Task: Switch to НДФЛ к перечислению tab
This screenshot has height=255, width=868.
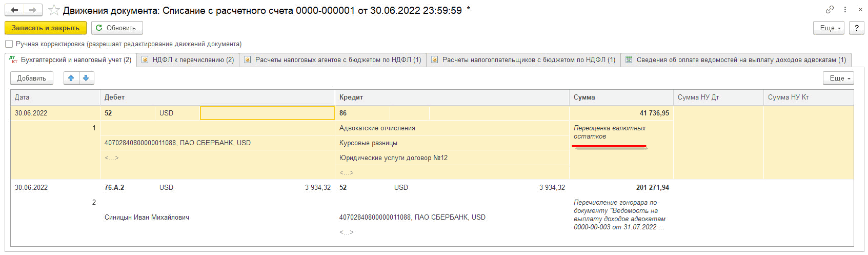Action: coord(188,60)
